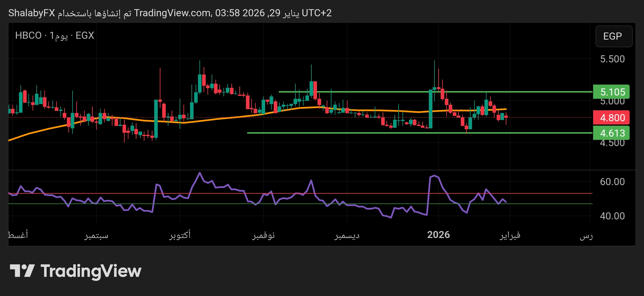Screen dimensions: 644x296
Task: Select the green 5.105 price label
Action: (x=611, y=92)
